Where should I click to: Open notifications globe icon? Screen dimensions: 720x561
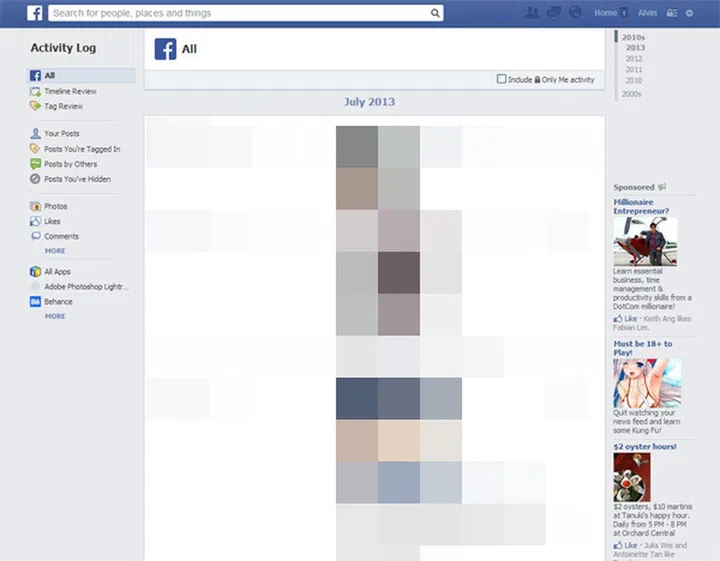click(x=575, y=12)
